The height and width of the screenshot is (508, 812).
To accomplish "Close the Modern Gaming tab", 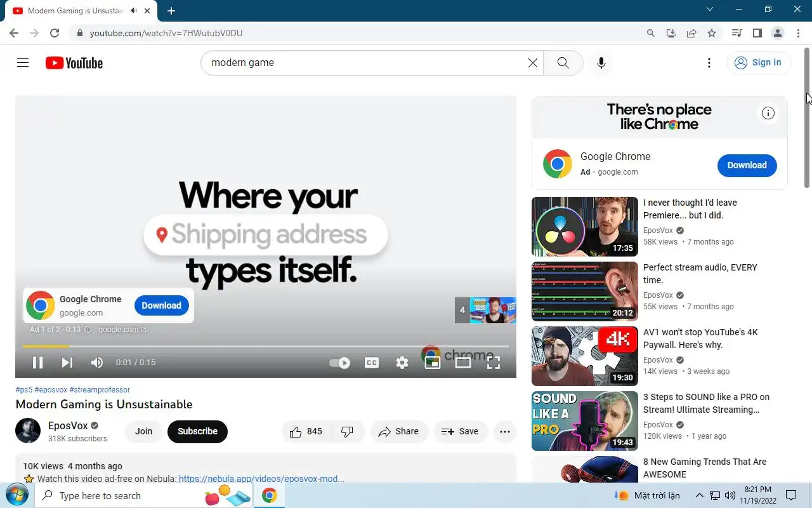I will (x=147, y=11).
